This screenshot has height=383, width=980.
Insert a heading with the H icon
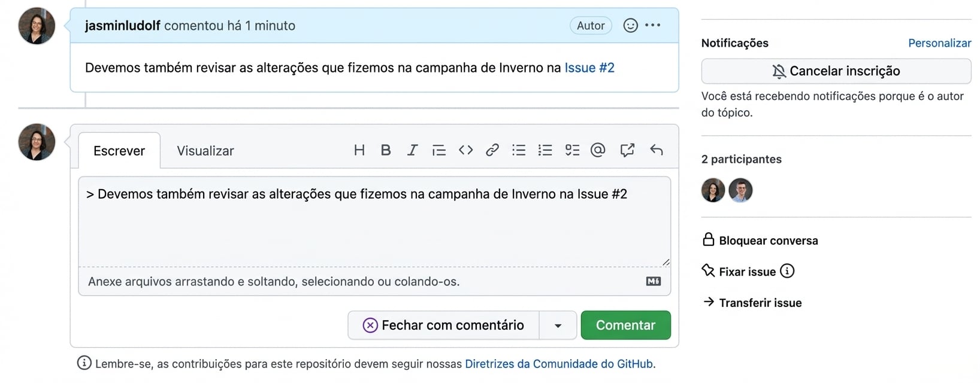tap(359, 150)
